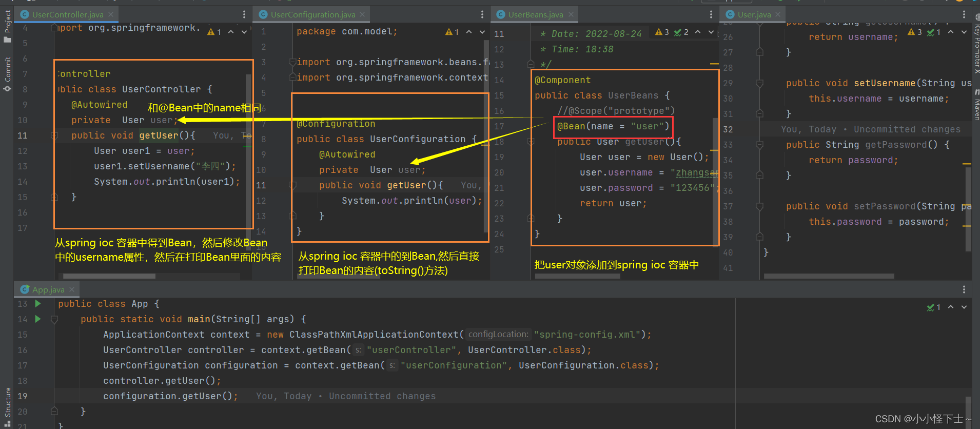Fold getPassword method in User.java line 33

pyautogui.click(x=760, y=145)
